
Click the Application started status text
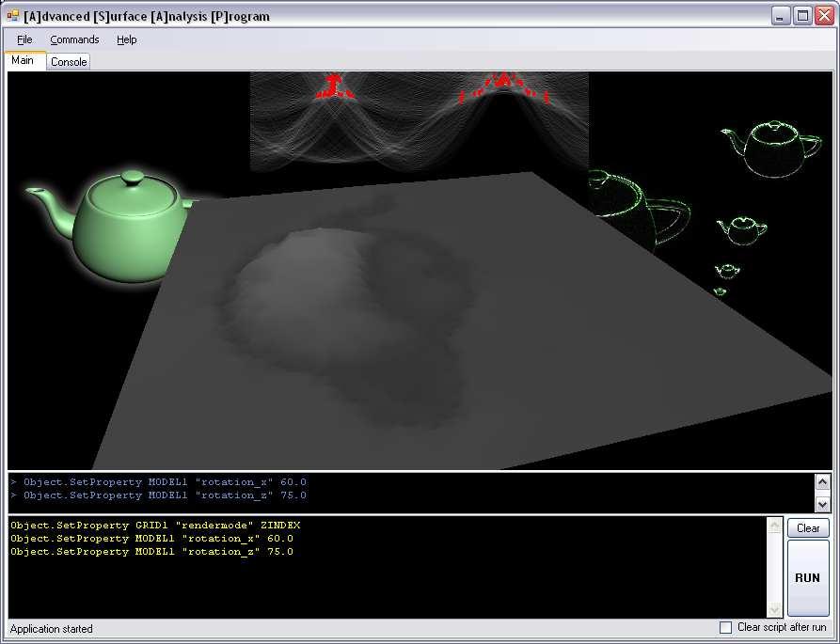point(52,629)
